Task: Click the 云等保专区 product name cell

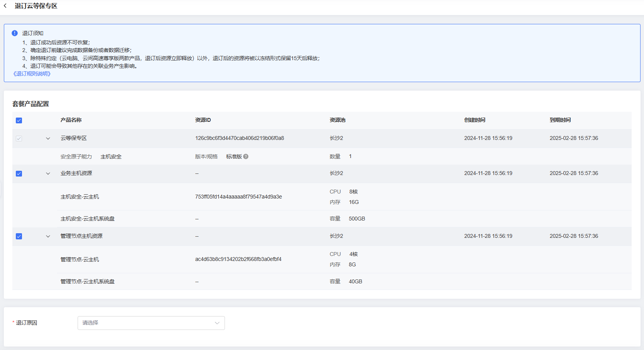Action: (x=74, y=138)
